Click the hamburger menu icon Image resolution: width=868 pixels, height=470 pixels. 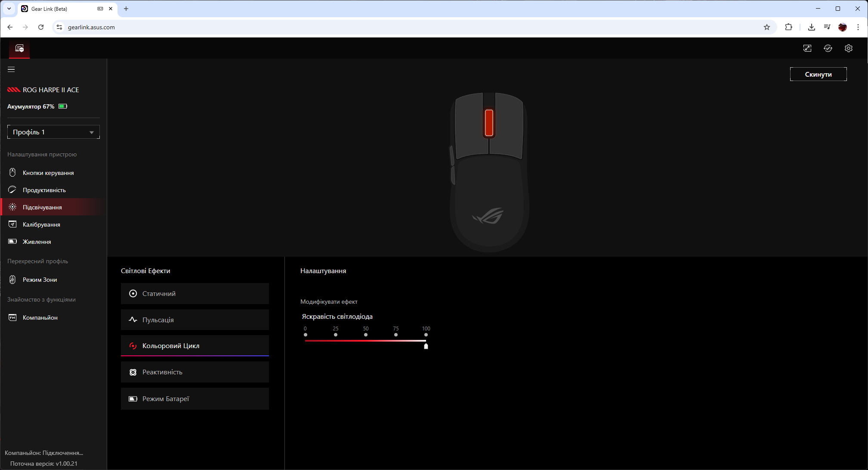pos(11,69)
